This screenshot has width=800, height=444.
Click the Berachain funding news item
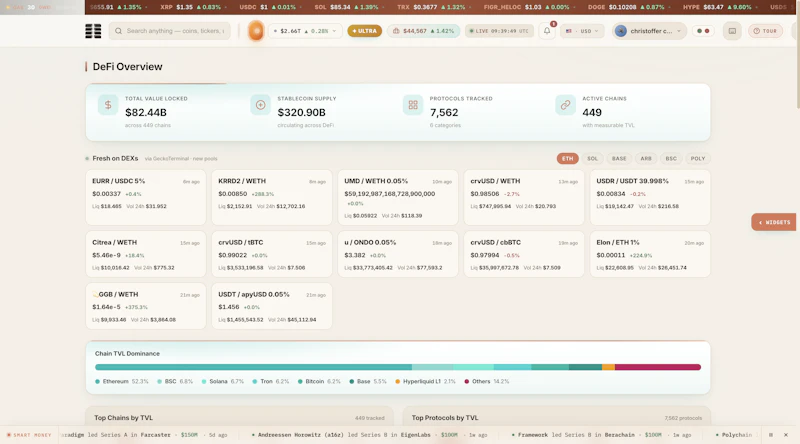(x=601, y=435)
